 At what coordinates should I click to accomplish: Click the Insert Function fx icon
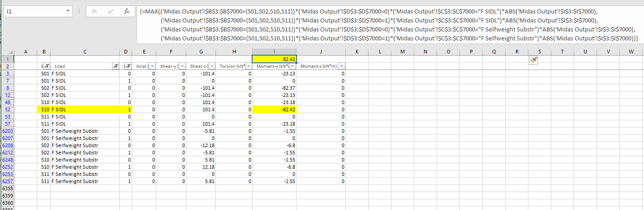coord(126,11)
